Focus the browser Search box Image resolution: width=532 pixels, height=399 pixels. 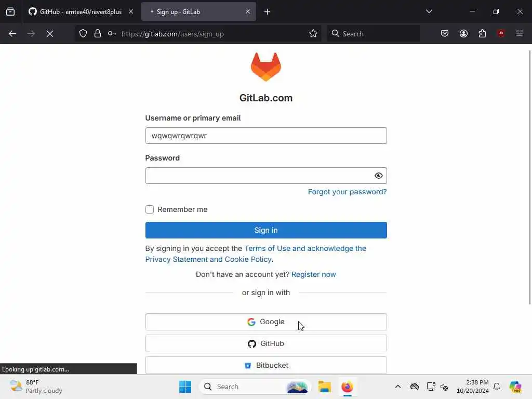click(x=373, y=34)
